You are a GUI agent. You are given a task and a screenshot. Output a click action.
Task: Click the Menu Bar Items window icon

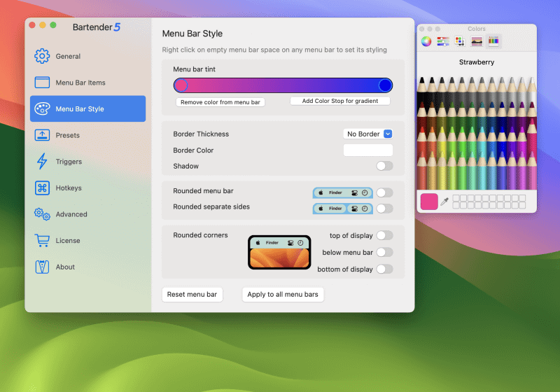click(x=42, y=83)
